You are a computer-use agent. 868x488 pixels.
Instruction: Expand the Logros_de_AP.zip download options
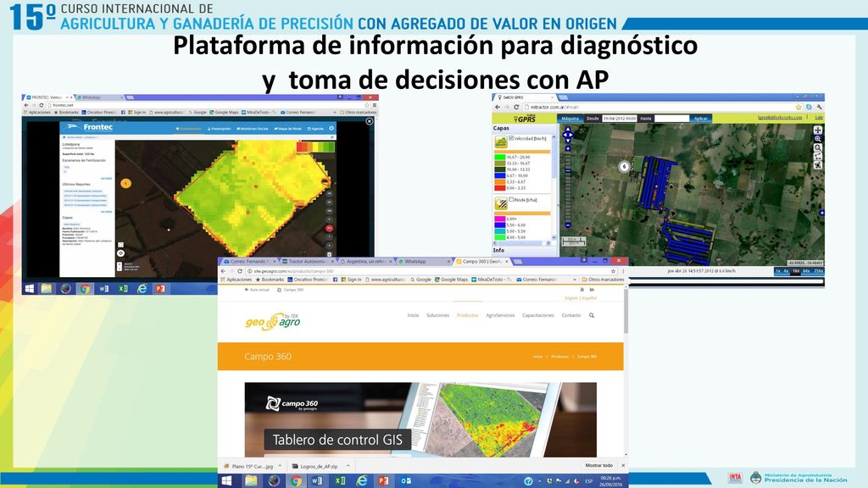(348, 466)
